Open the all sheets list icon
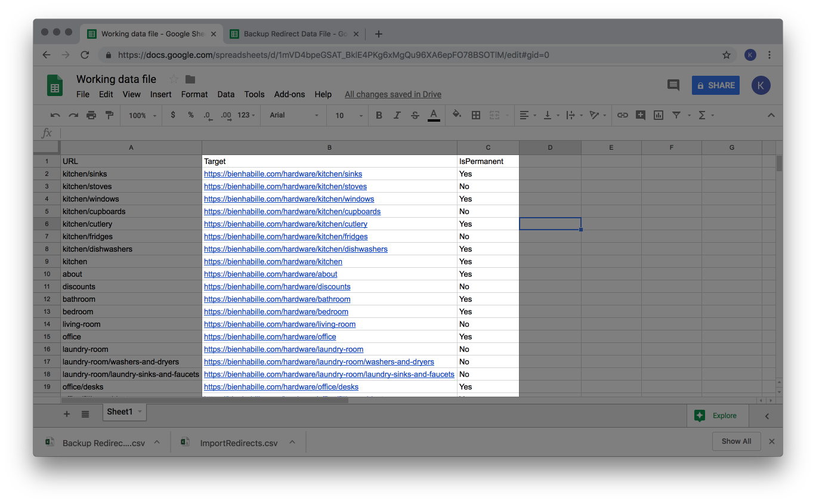The width and height of the screenshot is (816, 504). (85, 414)
